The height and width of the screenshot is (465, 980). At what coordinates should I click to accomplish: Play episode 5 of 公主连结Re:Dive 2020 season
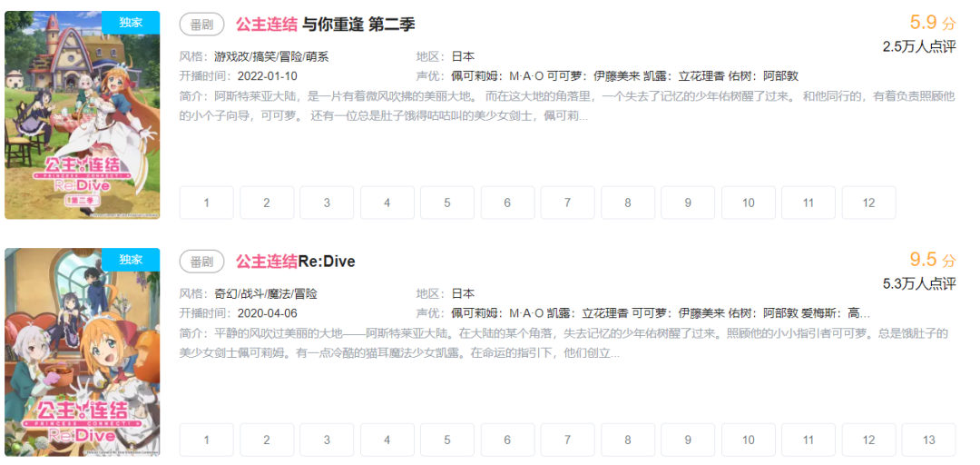(x=446, y=440)
